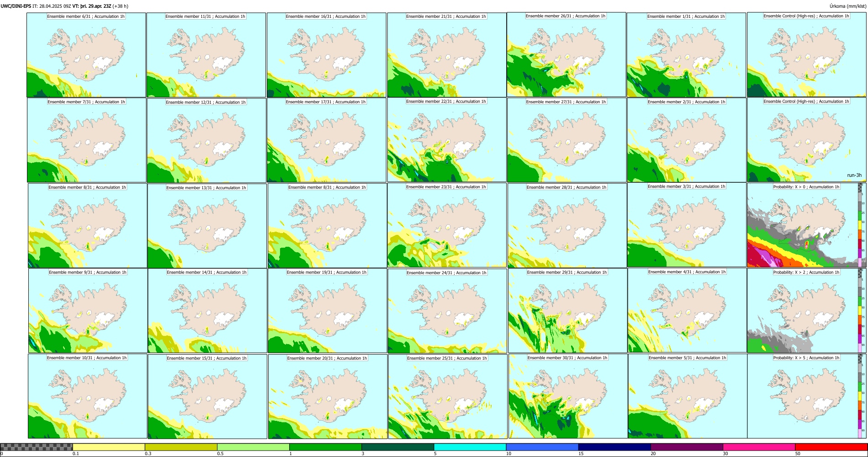Pick the light green 0.5–1 legend swatch
The image size is (868, 457).
click(x=253, y=447)
